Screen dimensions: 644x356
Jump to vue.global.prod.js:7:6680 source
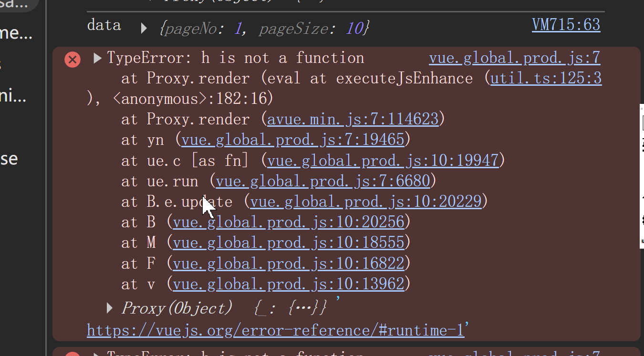322,181
